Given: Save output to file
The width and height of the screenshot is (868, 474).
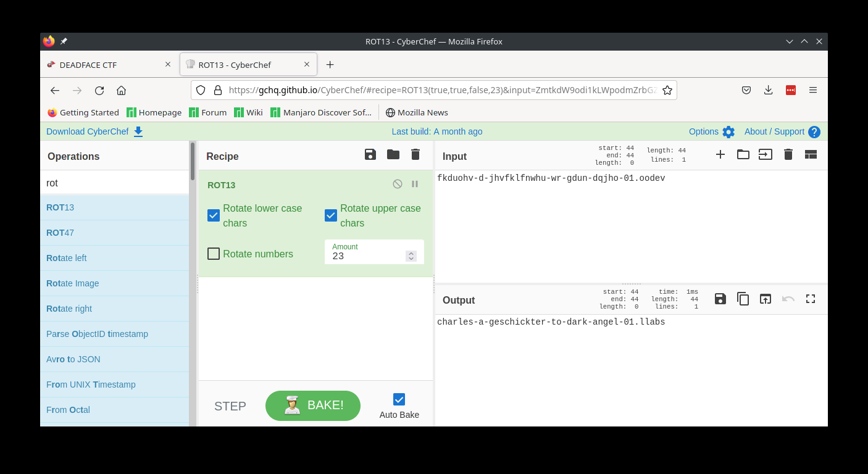Looking at the screenshot, I should tap(720, 299).
